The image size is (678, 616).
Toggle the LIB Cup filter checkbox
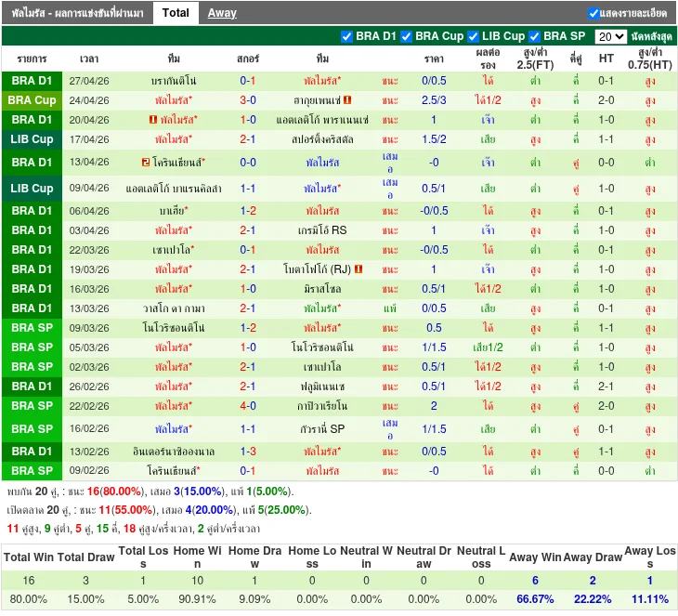pyautogui.click(x=474, y=36)
